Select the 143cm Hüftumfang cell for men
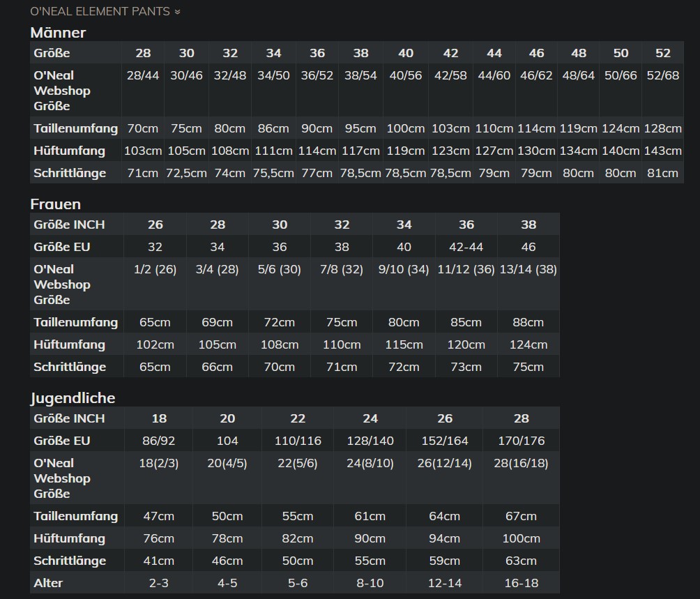Image resolution: width=700 pixels, height=599 pixels. click(662, 151)
